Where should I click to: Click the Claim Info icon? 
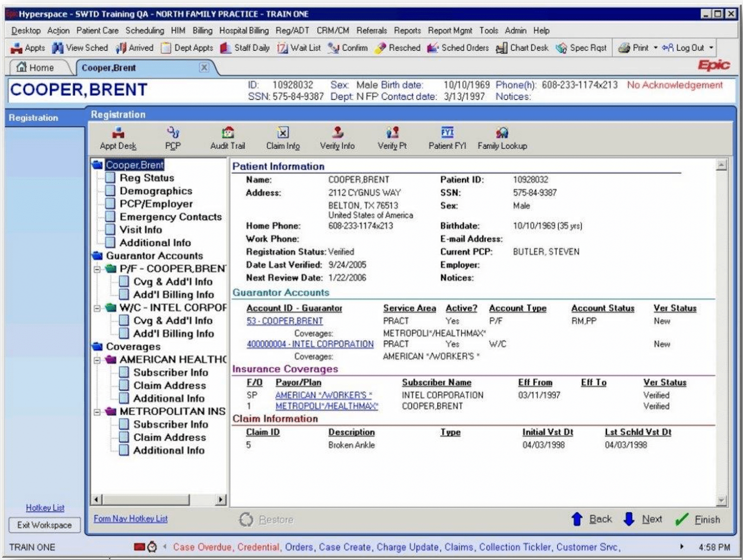click(x=282, y=133)
